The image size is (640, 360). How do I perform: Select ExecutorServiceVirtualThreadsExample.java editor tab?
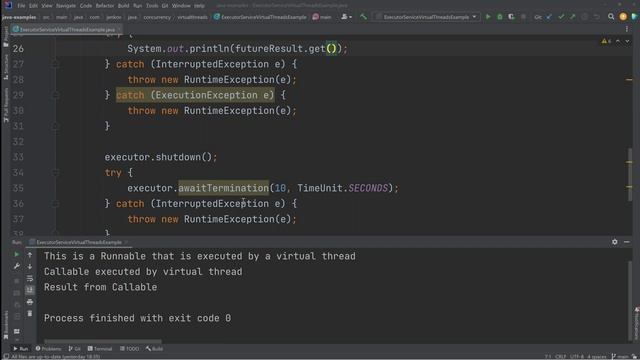click(67, 29)
